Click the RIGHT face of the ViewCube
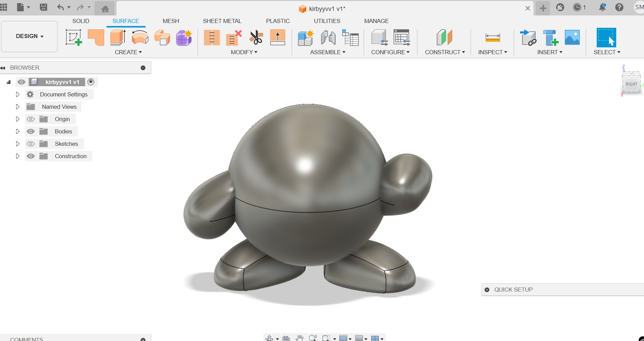Screen dimensions: 644x341 coord(631,84)
